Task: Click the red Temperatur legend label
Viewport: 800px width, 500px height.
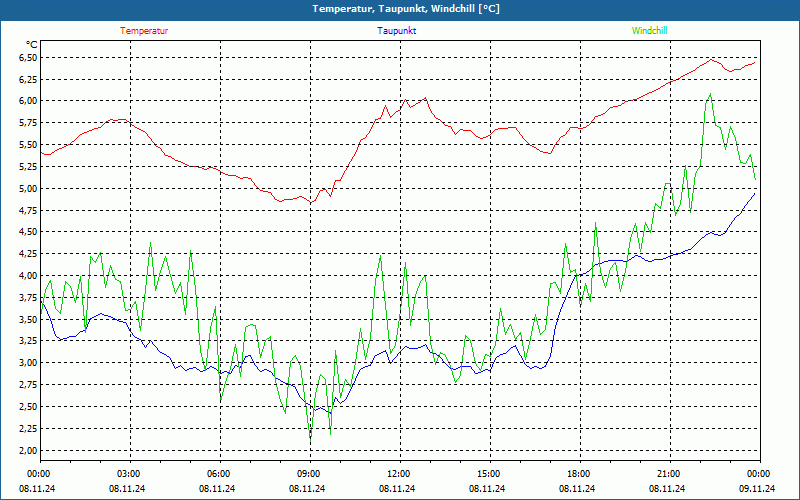Action: coord(144,31)
